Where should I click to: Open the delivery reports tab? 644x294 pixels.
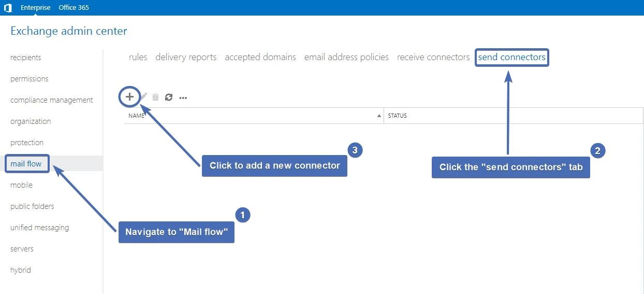tap(186, 57)
